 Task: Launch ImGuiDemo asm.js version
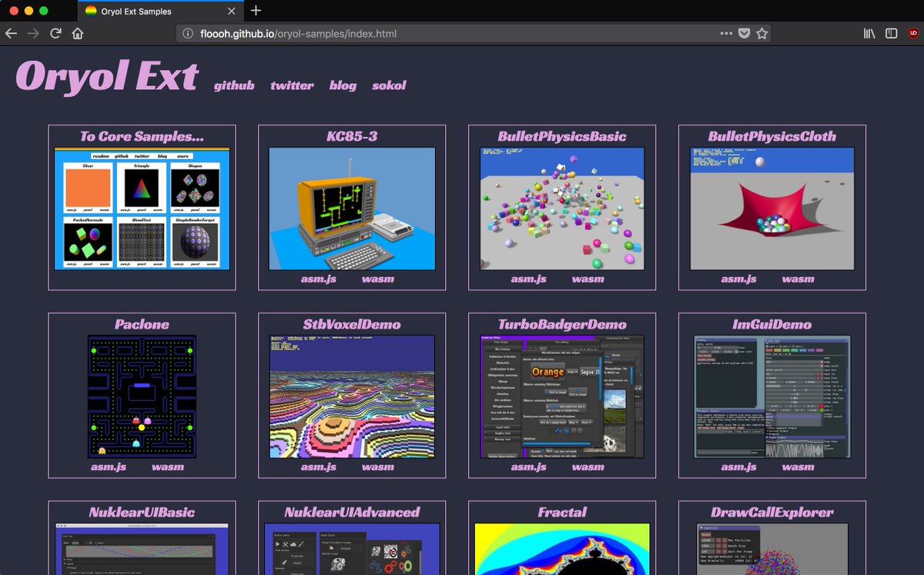739,466
